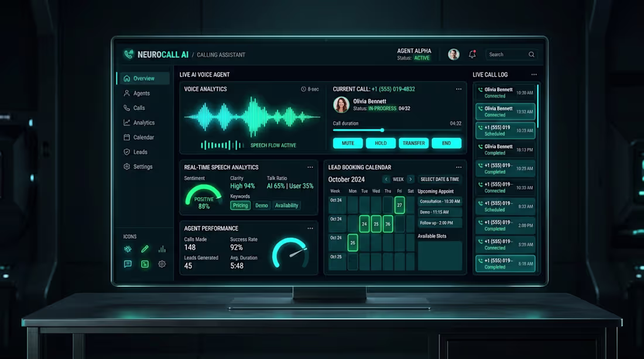Click the Positive sentiment gauge
This screenshot has height=359, width=644.
click(204, 196)
